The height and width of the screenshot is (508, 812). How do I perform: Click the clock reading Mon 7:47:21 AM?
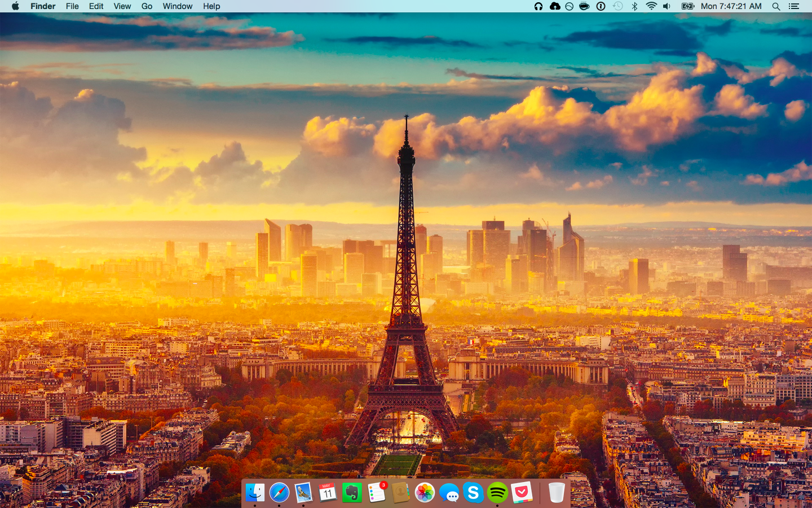point(731,6)
